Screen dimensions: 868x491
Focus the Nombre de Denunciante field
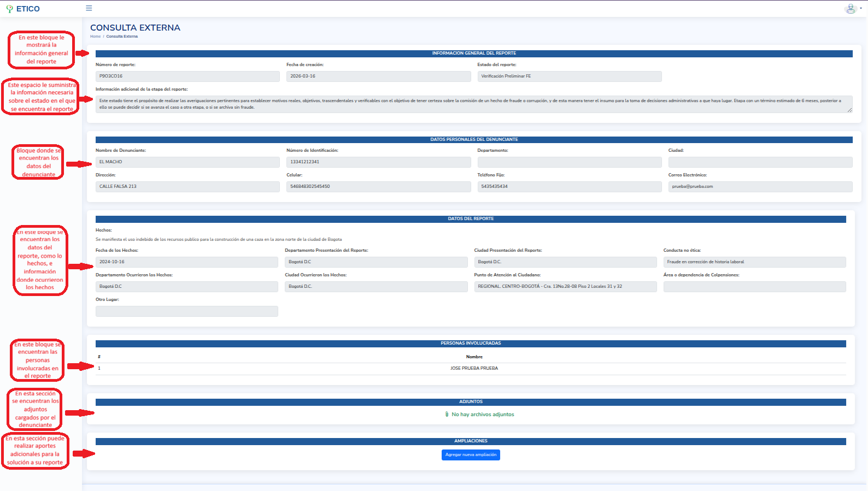tap(187, 162)
